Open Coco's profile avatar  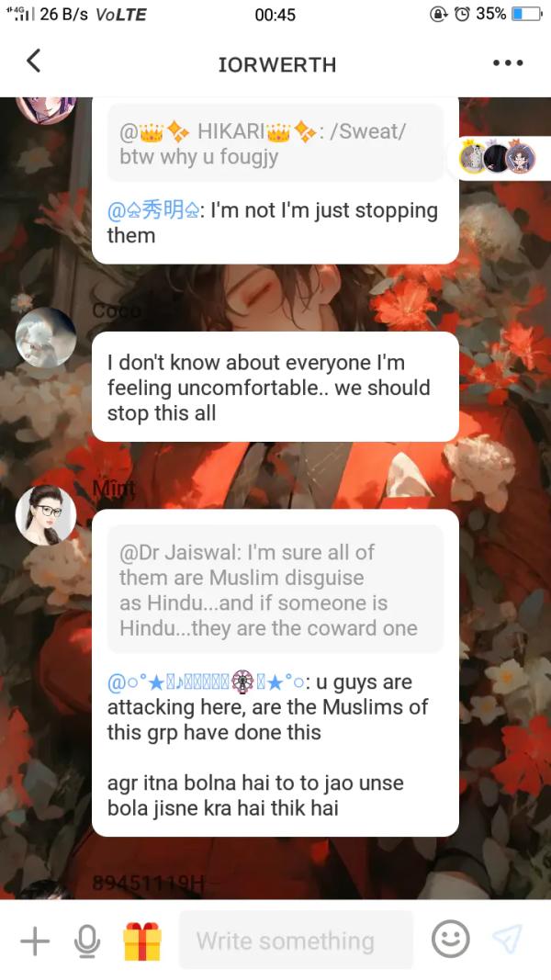pyautogui.click(x=46, y=337)
